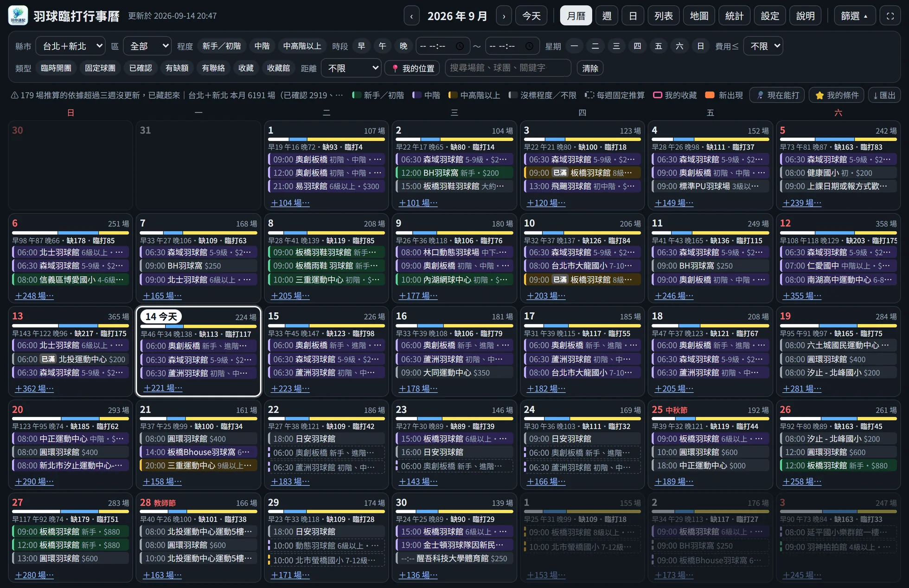Click the search venue input field
This screenshot has width=909, height=588.
[508, 68]
